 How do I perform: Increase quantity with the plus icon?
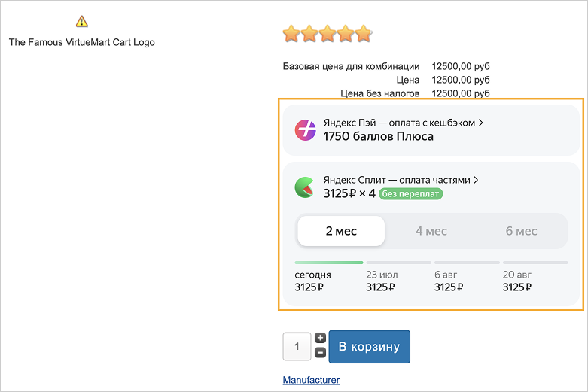pos(320,338)
